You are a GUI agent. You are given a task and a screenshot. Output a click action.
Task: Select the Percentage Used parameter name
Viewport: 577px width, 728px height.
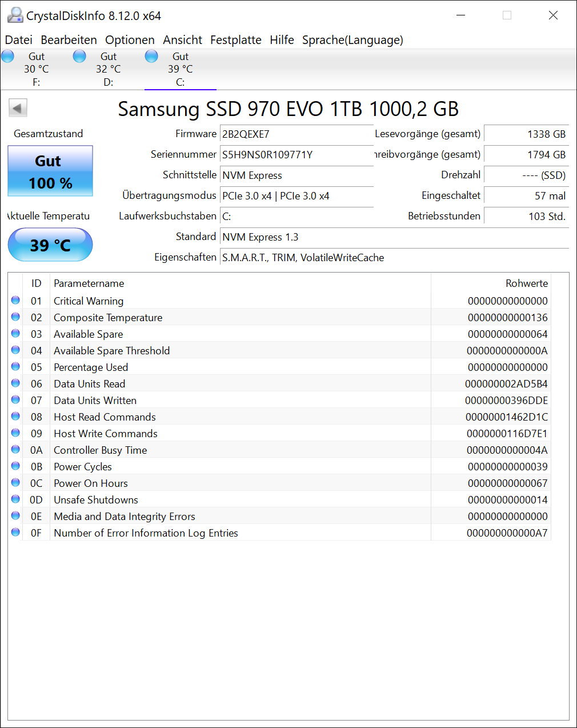tap(91, 367)
